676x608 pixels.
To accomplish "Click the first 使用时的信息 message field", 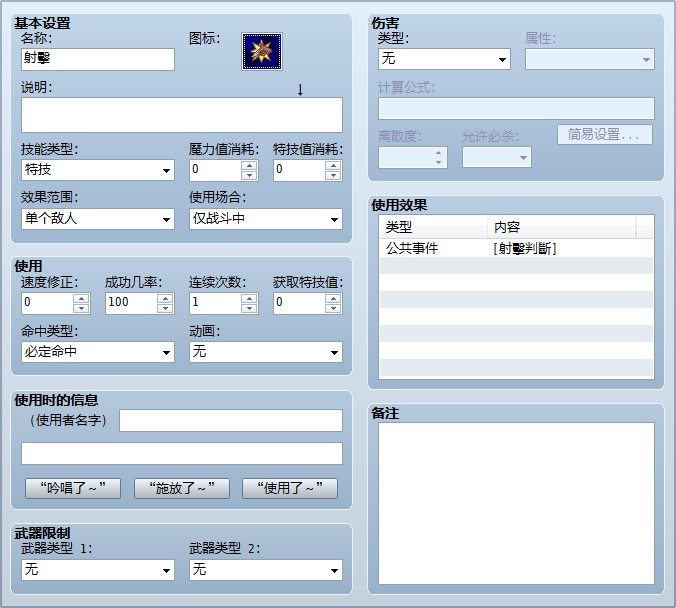I will click(231, 420).
